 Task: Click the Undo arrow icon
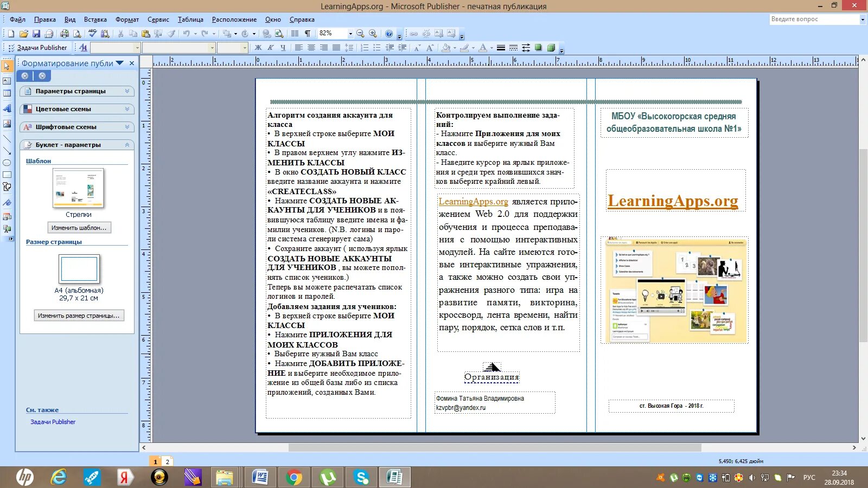186,34
